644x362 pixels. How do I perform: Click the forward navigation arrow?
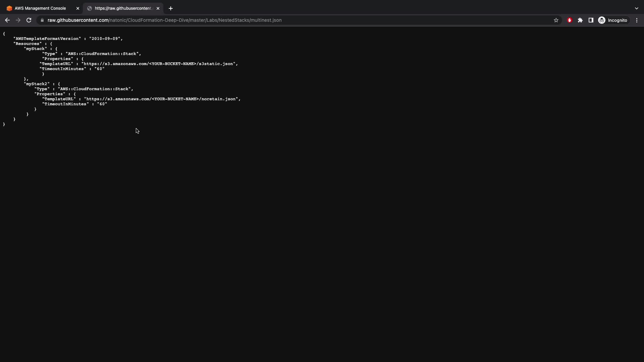18,20
